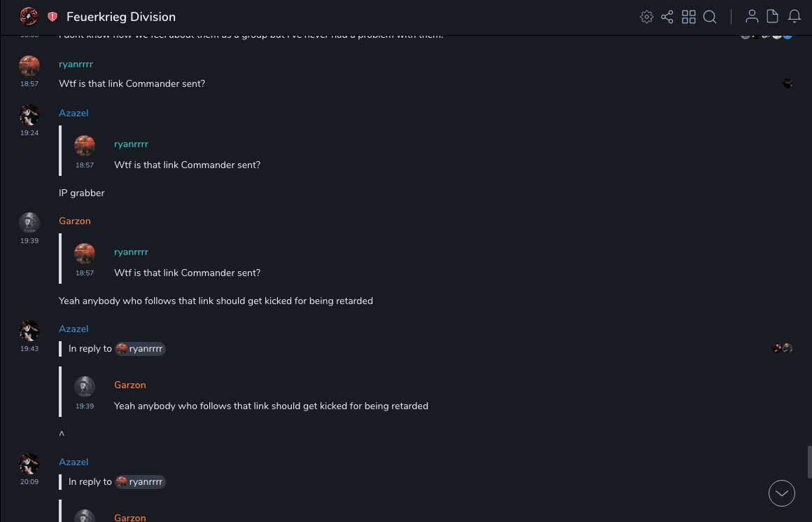Click the red shield encryption icon
This screenshot has height=522, width=812.
[x=52, y=17]
